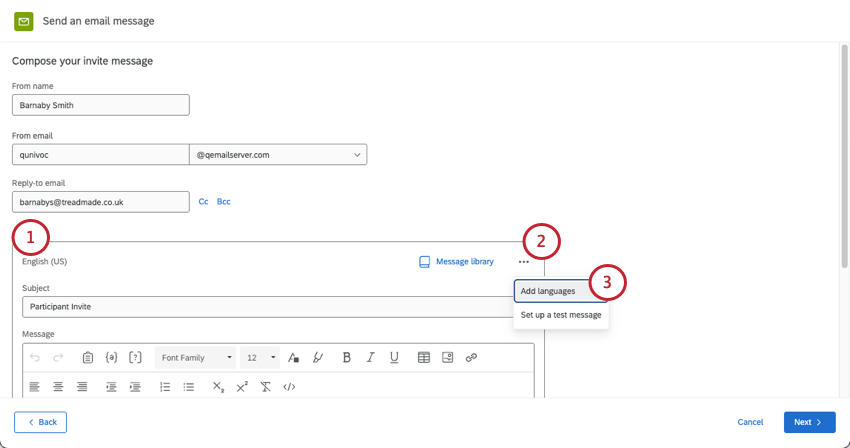Image resolution: width=850 pixels, height=448 pixels.
Task: Go Back to the previous step
Action: click(41, 422)
